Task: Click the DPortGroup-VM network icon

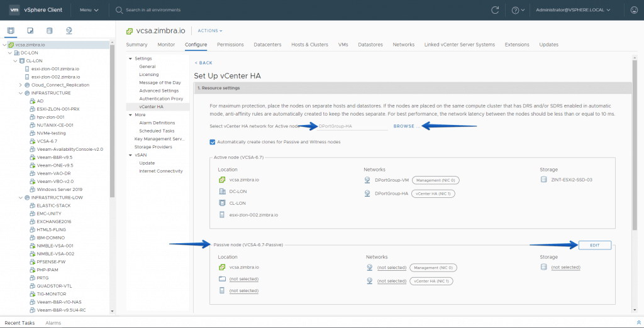Action: coord(367,180)
